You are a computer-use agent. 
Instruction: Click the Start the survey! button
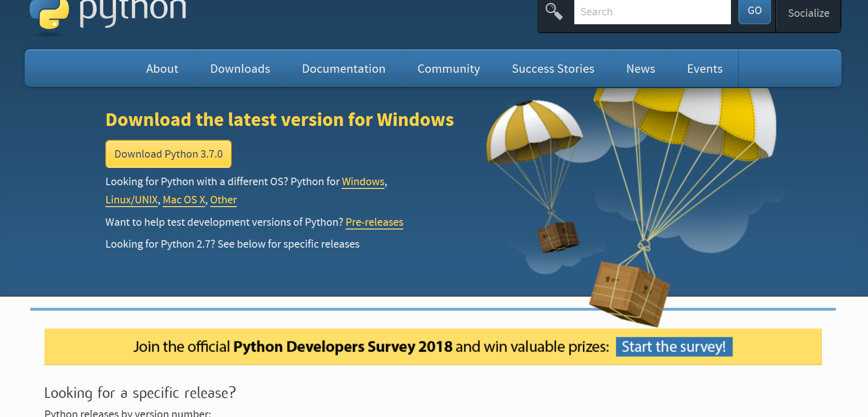coord(674,347)
